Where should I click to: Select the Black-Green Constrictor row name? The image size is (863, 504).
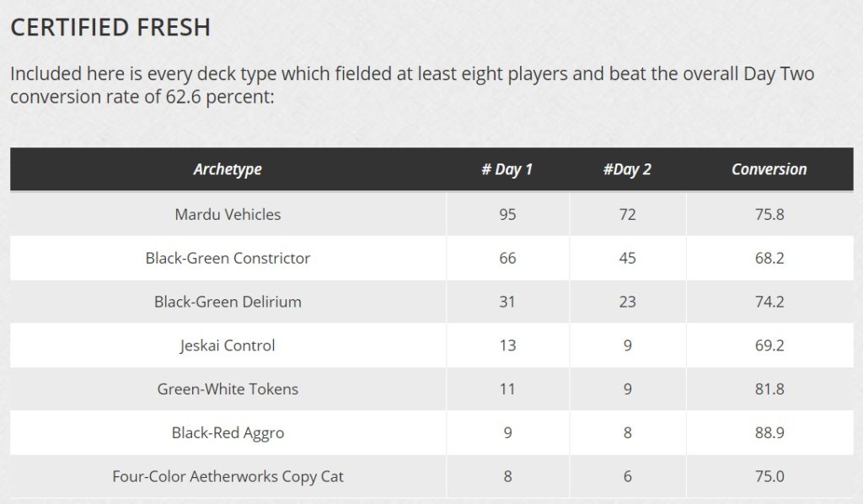[228, 258]
